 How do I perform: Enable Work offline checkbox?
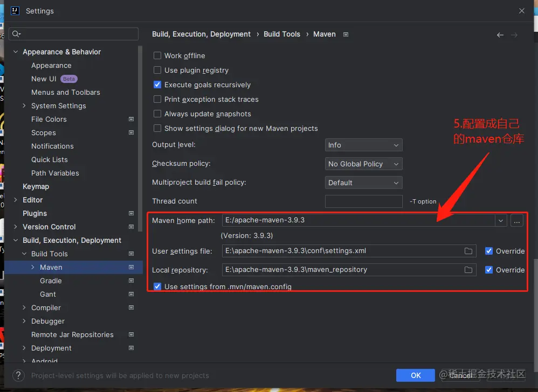point(157,55)
